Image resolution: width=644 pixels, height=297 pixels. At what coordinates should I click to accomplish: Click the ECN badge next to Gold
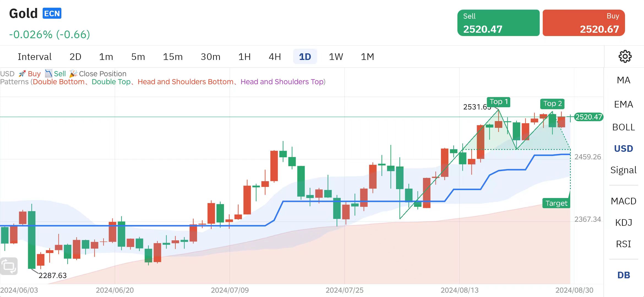(x=52, y=13)
